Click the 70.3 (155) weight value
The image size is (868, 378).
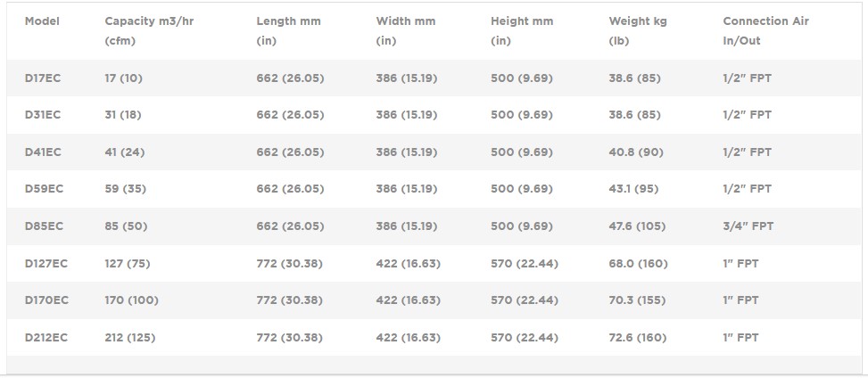[x=637, y=300]
